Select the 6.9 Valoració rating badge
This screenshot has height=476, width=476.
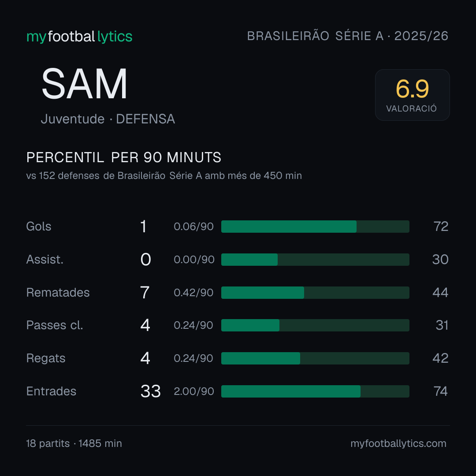(x=412, y=95)
